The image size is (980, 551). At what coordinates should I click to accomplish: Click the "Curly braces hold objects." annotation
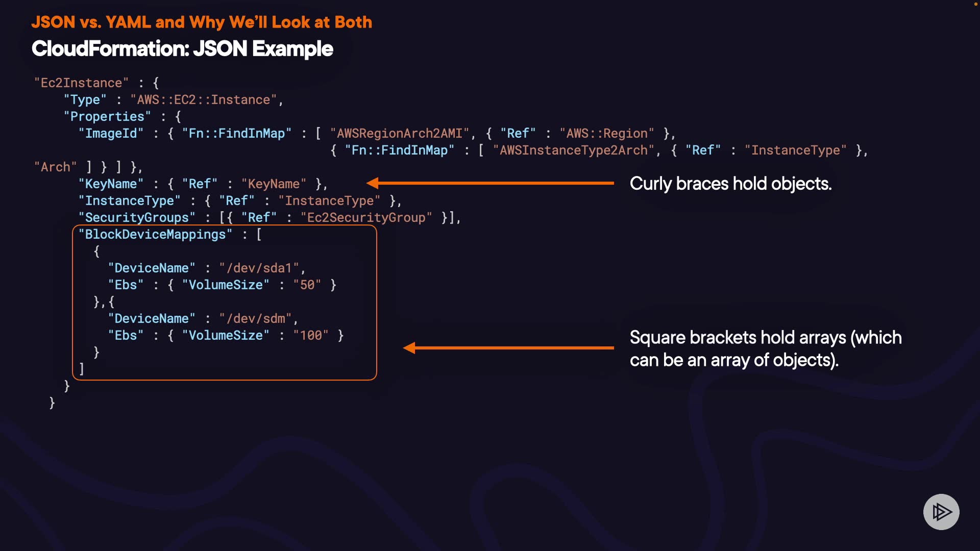[x=730, y=184]
